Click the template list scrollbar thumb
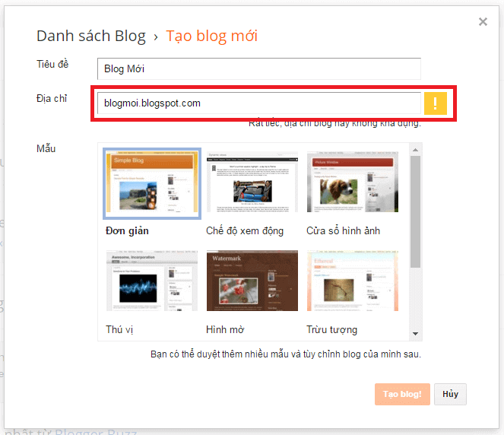Viewport: 504px width, 435px height. pyautogui.click(x=415, y=211)
